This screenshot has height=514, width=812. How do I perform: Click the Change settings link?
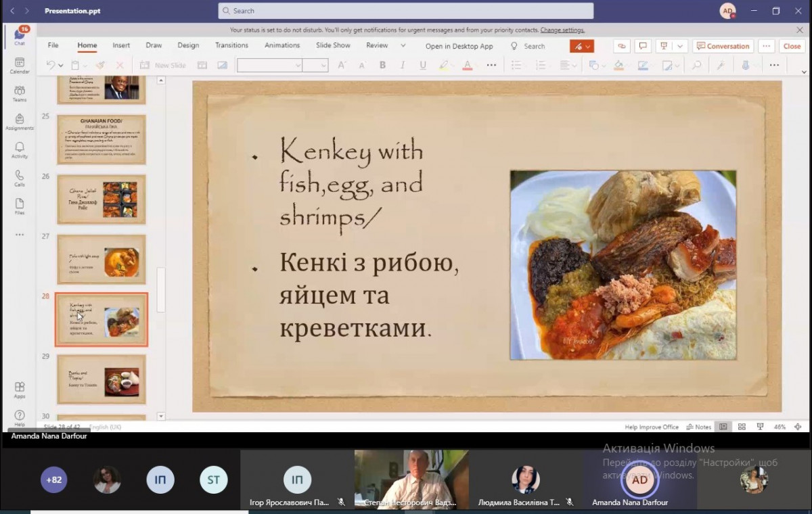pyautogui.click(x=562, y=30)
